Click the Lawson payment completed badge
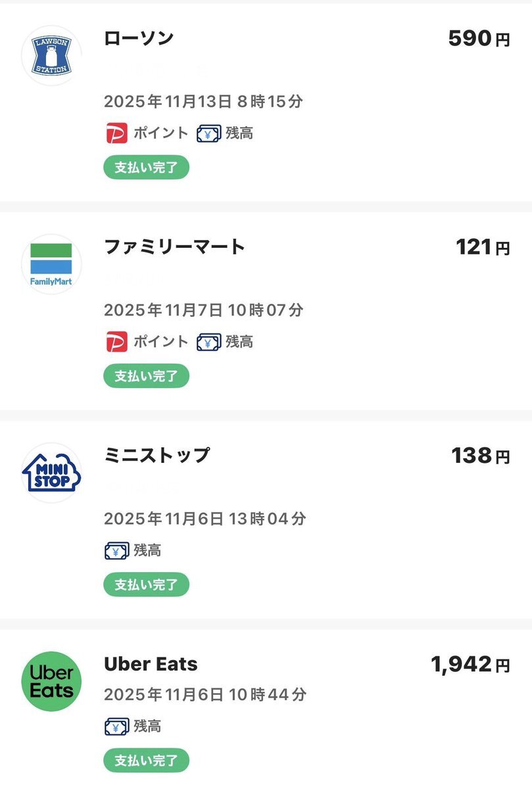Screen dimensions: 532x789 [146, 168]
